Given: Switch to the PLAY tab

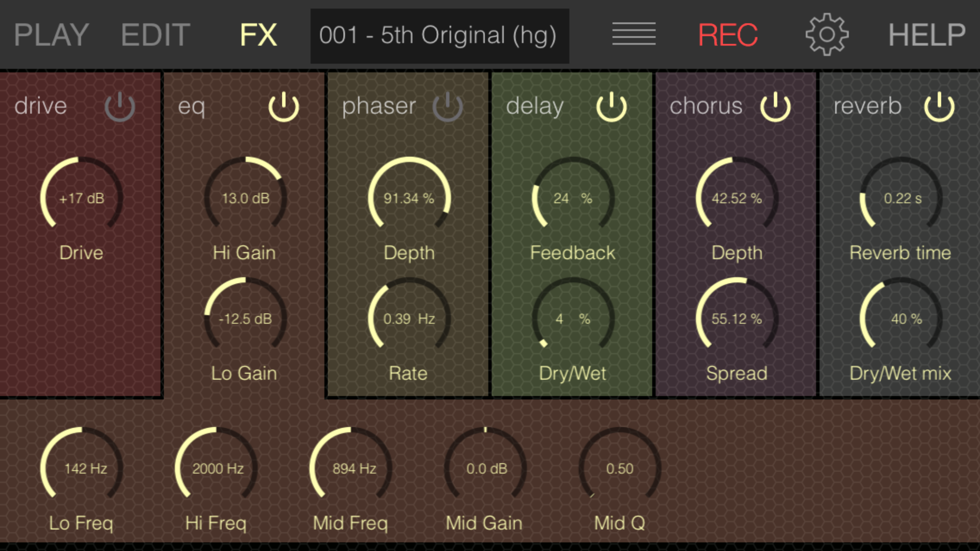Looking at the screenshot, I should point(51,35).
